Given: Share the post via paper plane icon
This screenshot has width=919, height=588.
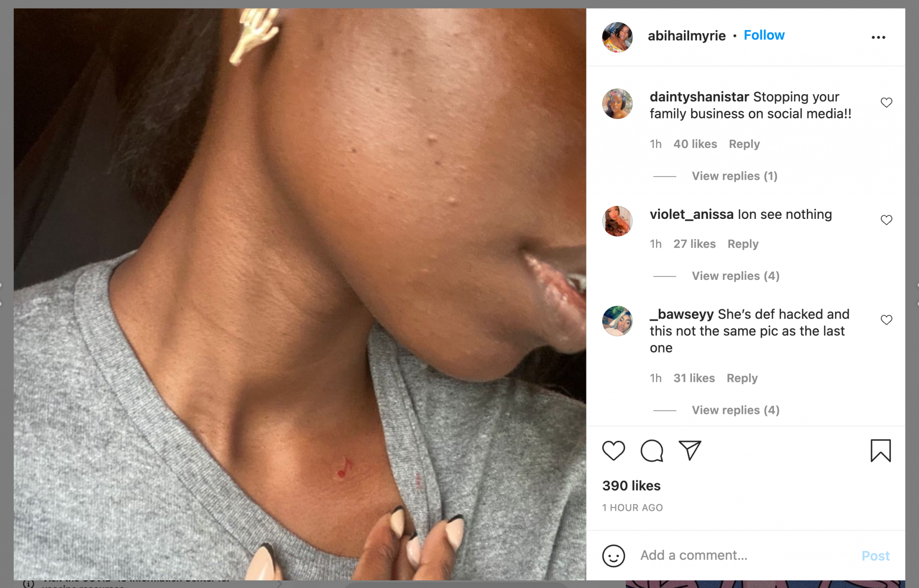Looking at the screenshot, I should 690,450.
